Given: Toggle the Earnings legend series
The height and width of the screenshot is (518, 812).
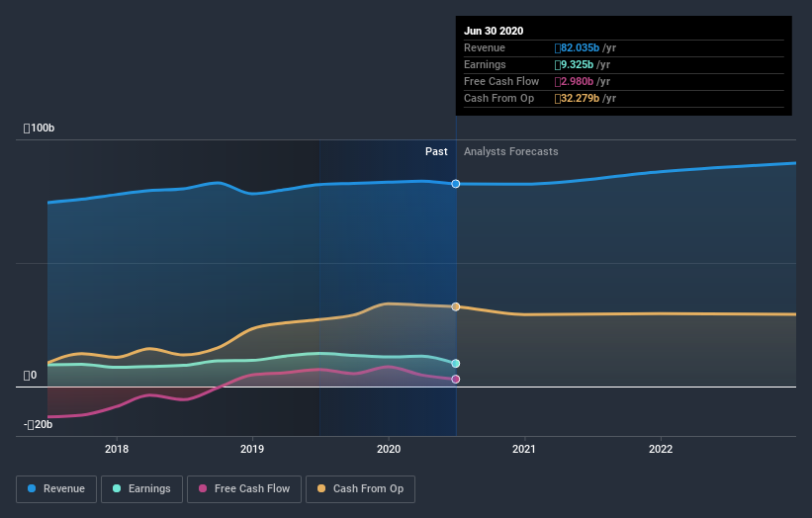Looking at the screenshot, I should (x=141, y=489).
